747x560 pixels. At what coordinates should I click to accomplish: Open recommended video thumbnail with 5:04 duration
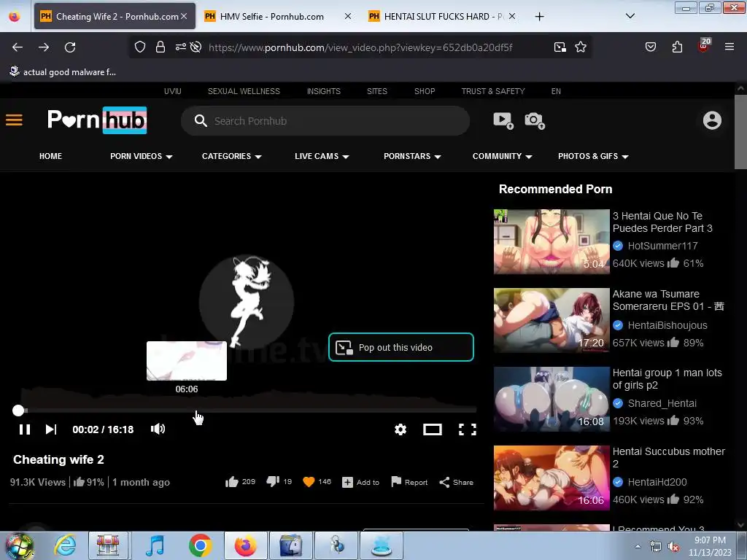tap(551, 242)
